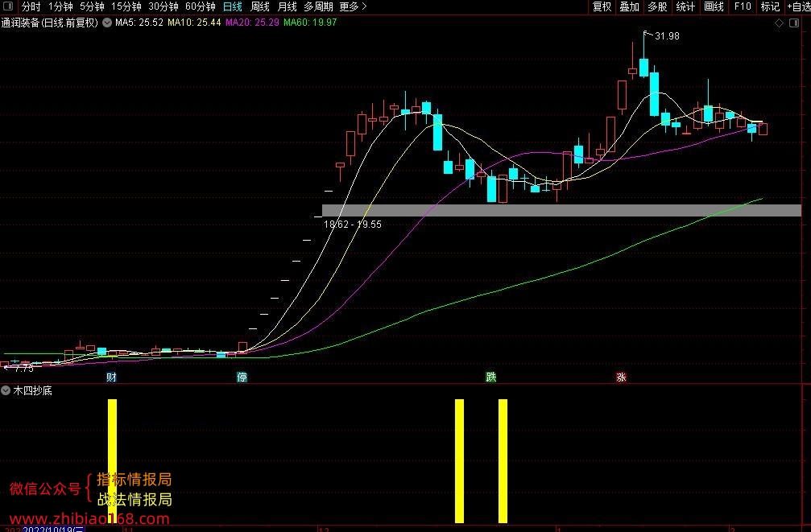
Task: Click the 停 suspension marker on the chart
Action: 242,377
